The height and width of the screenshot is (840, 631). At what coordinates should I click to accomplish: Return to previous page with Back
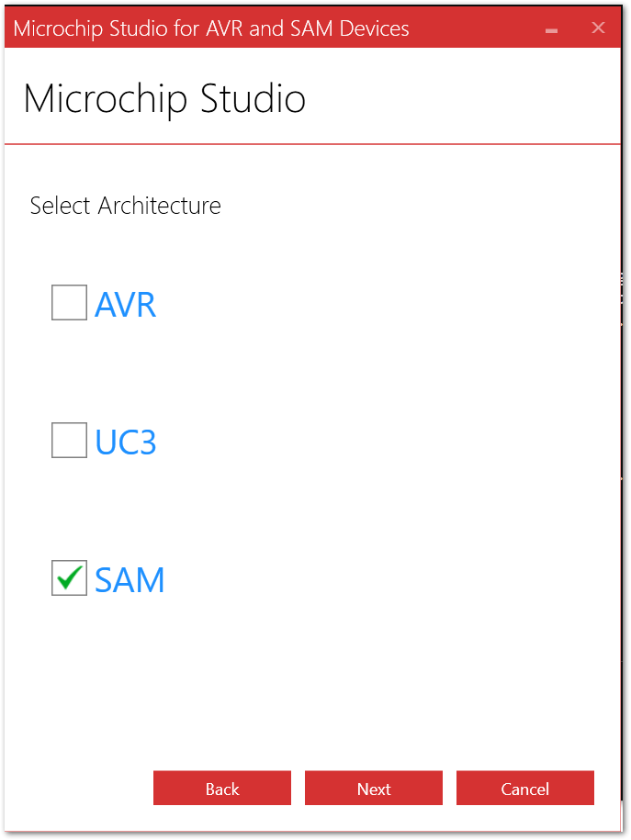222,788
